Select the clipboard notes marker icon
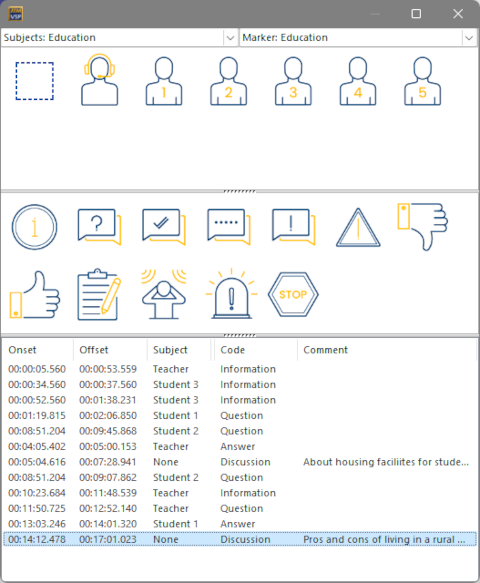The image size is (480, 583). pos(99,294)
